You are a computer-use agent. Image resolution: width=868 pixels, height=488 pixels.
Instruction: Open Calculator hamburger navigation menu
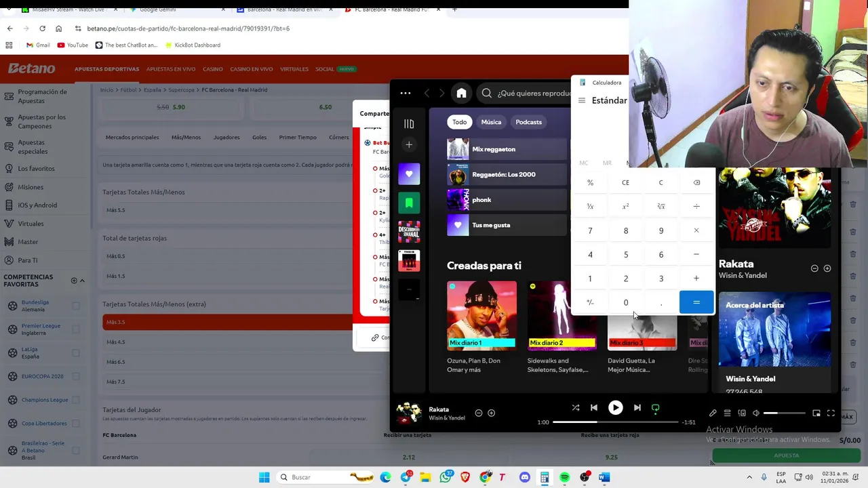tap(582, 100)
